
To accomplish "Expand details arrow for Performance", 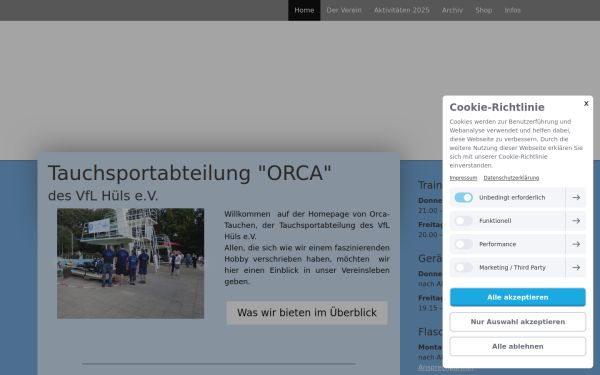I will [x=576, y=244].
